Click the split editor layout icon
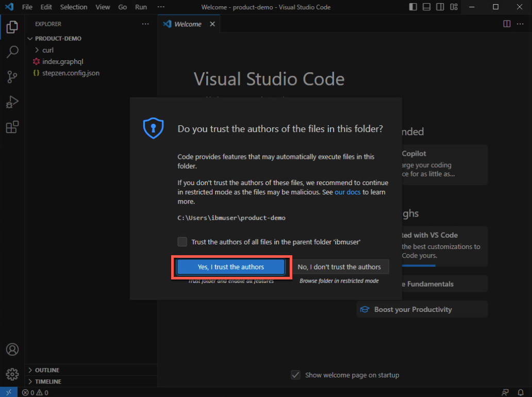 507,24
